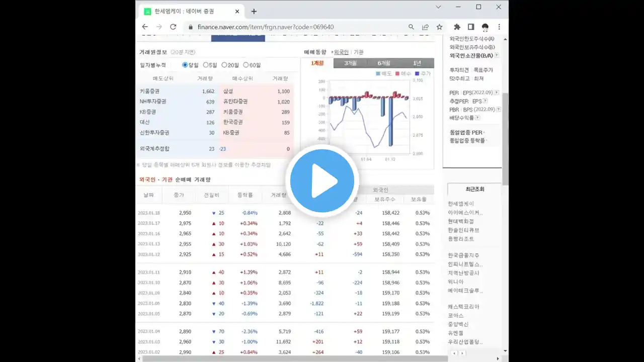This screenshot has width=644, height=362.
Task: Open Chrome's three-dot menu
Action: click(499, 27)
